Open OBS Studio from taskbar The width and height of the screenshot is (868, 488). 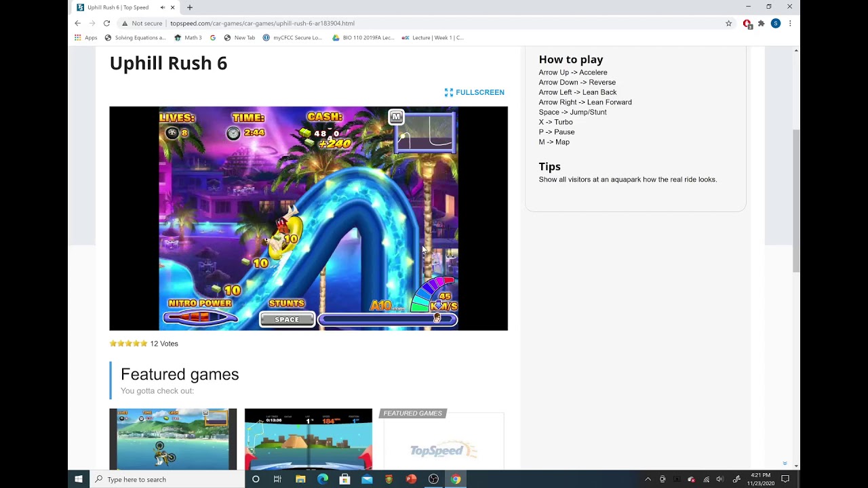click(x=433, y=479)
